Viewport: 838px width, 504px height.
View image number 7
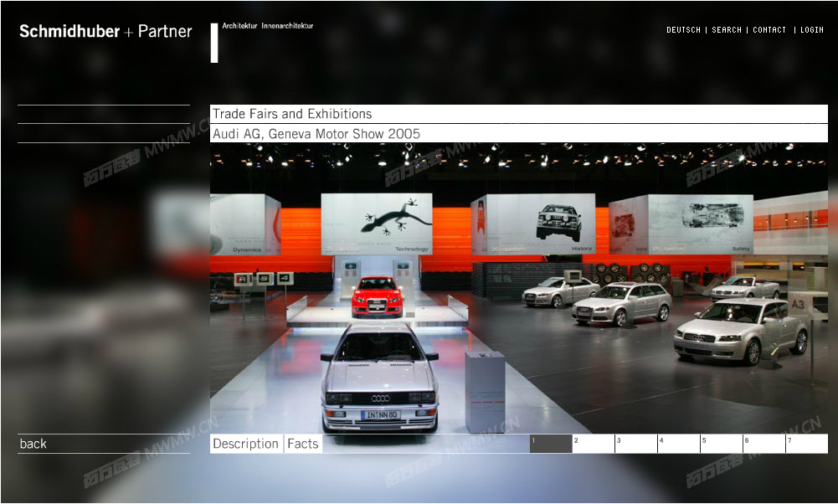[807, 444]
